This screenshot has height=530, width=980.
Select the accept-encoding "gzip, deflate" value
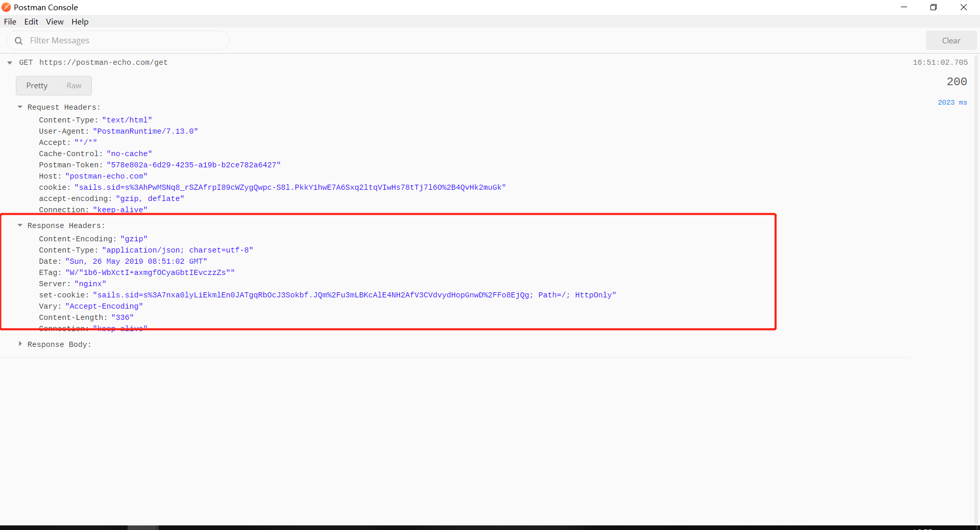tap(150, 198)
